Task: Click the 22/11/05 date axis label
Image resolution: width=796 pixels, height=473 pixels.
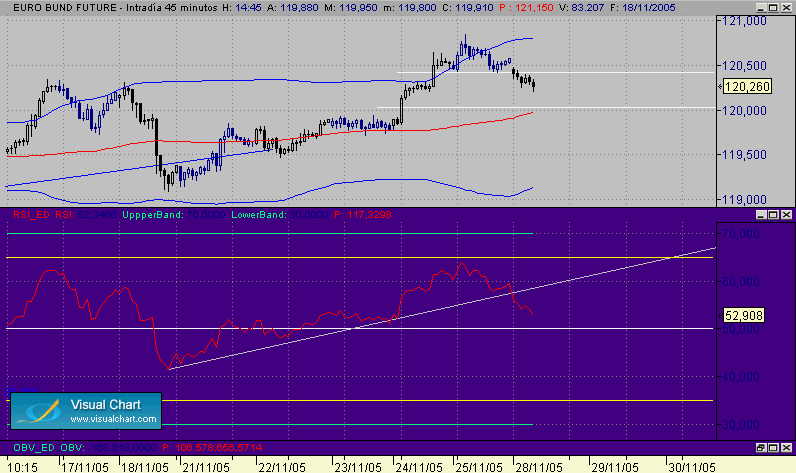Action: click(x=282, y=467)
